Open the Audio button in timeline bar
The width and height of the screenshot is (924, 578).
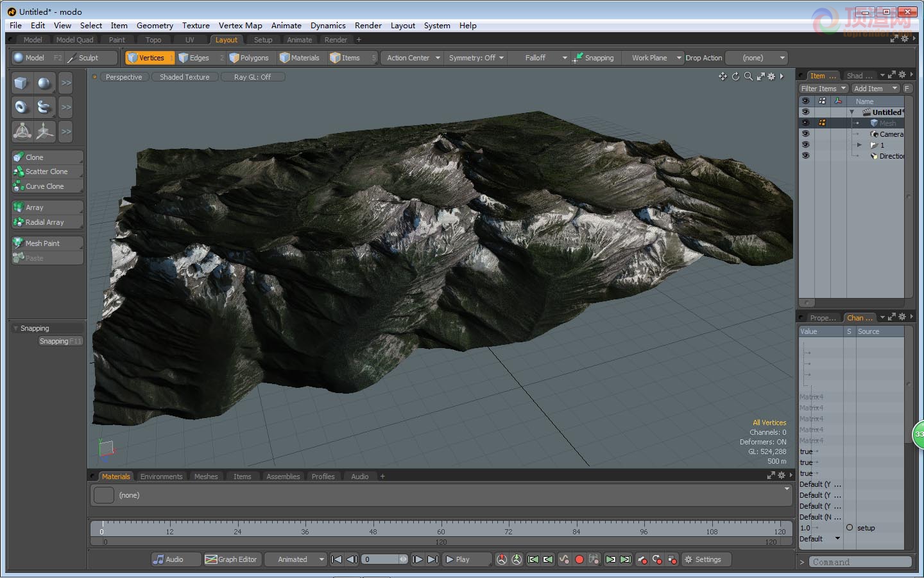pyautogui.click(x=176, y=559)
